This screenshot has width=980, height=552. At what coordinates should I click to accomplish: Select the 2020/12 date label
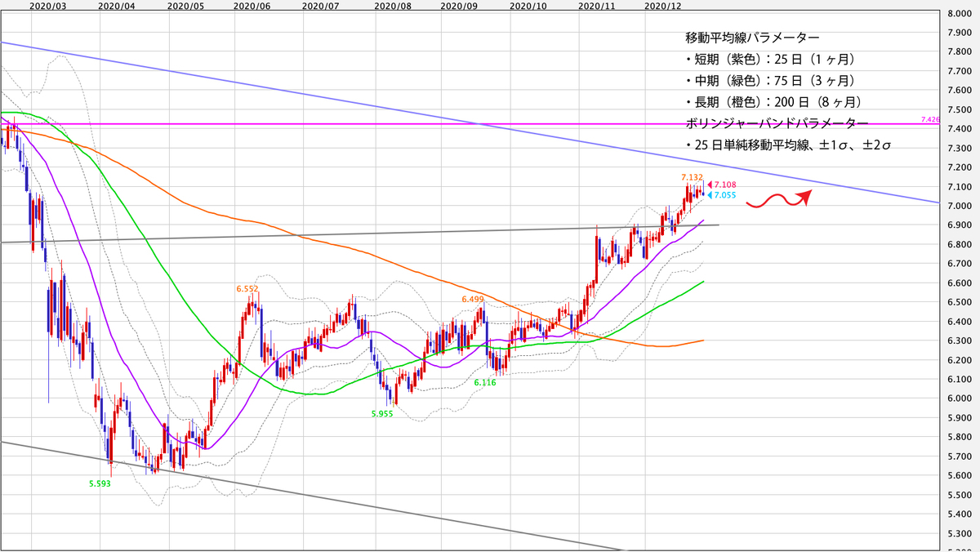click(663, 6)
